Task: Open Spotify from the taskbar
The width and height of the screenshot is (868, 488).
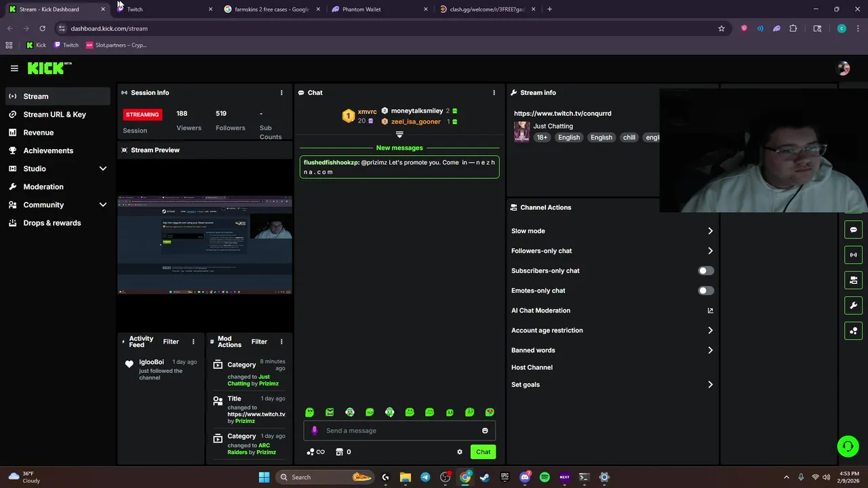Action: coord(545,477)
